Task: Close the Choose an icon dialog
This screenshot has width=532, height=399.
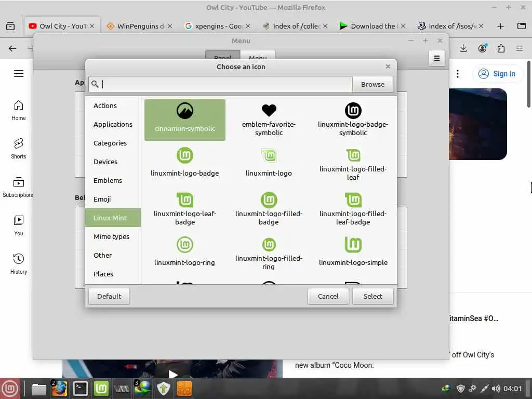Action: point(388,66)
